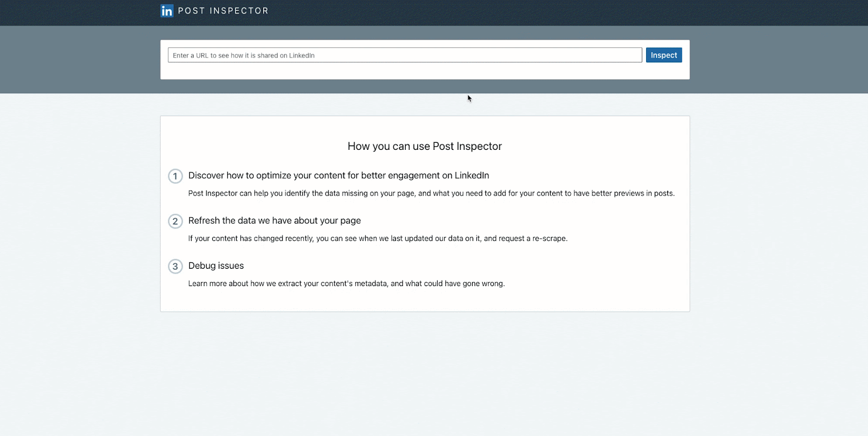This screenshot has height=436, width=868.
Task: Click the POST INSPECTOR header title
Action: (223, 11)
